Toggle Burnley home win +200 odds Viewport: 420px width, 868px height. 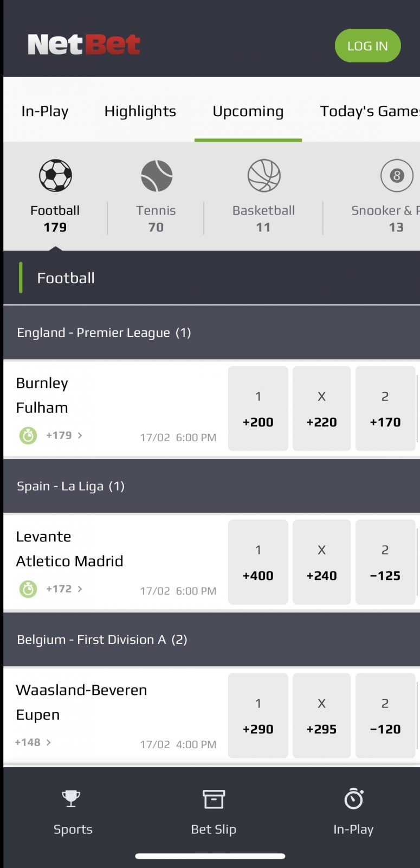coord(258,409)
